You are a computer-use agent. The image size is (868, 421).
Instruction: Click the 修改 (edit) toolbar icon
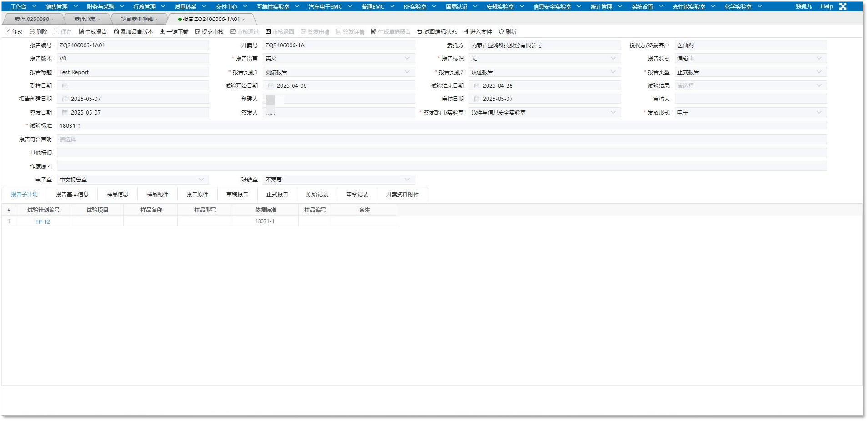click(x=8, y=31)
